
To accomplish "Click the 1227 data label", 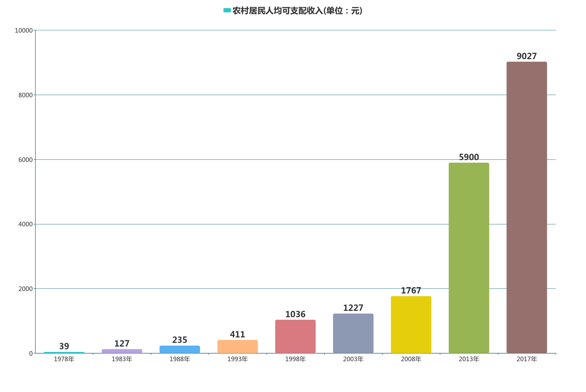I will (x=353, y=308).
